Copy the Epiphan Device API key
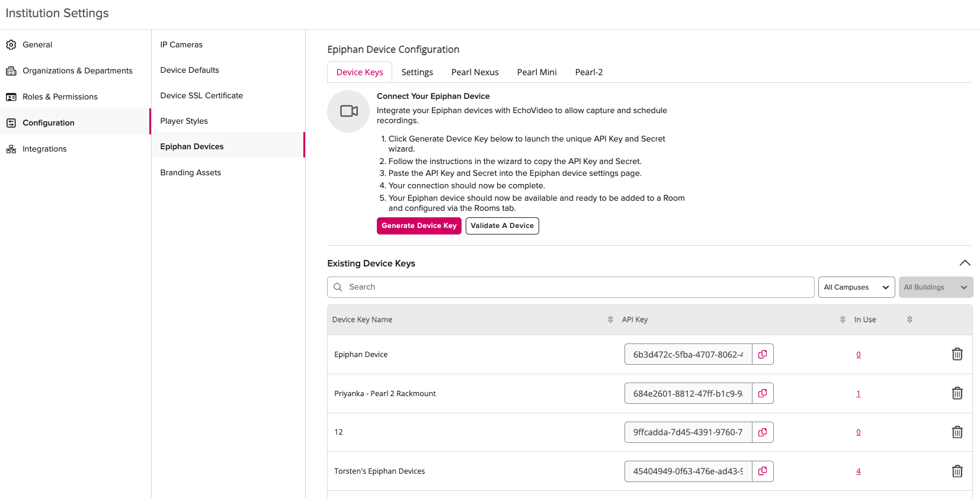980x498 pixels. [x=763, y=354]
